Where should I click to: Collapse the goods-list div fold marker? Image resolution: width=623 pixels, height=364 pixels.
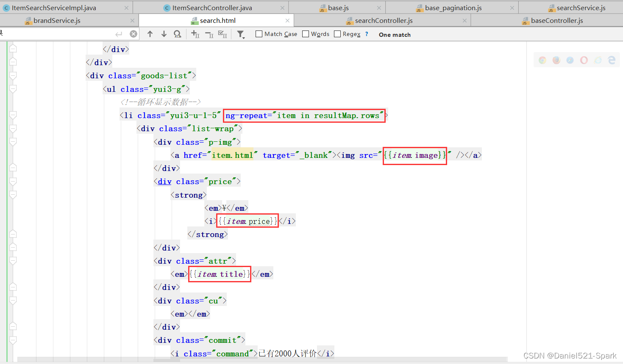point(13,76)
